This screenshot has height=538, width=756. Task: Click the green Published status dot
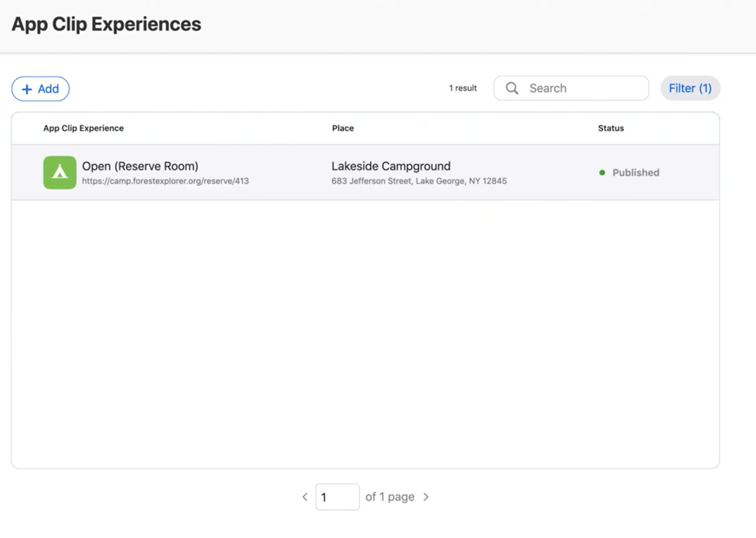[x=602, y=173]
